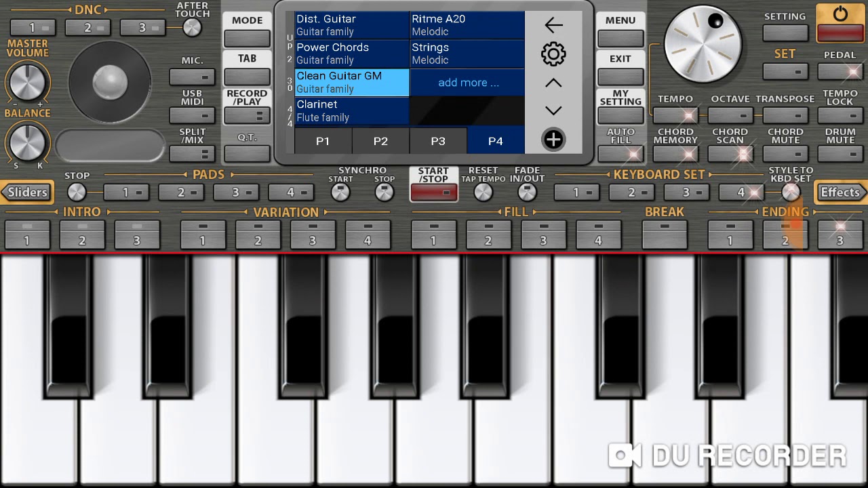Switch to page tab P3
This screenshot has height=488, width=868.
pos(438,141)
